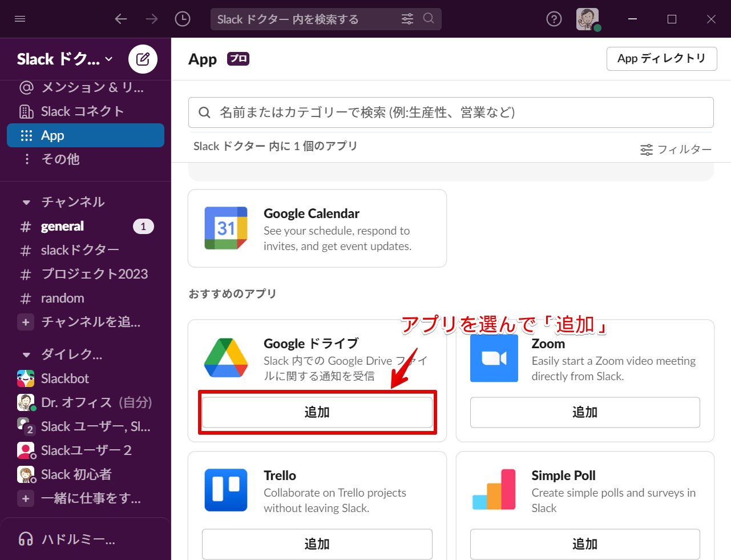Expand the Slack ドク... workspace menu
The image size is (731, 560).
coord(64,59)
